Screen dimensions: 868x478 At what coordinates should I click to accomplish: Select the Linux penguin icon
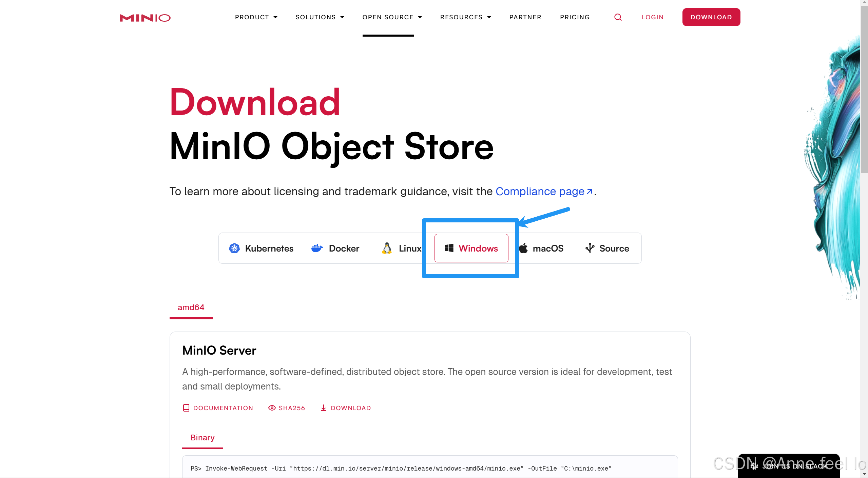pos(387,248)
